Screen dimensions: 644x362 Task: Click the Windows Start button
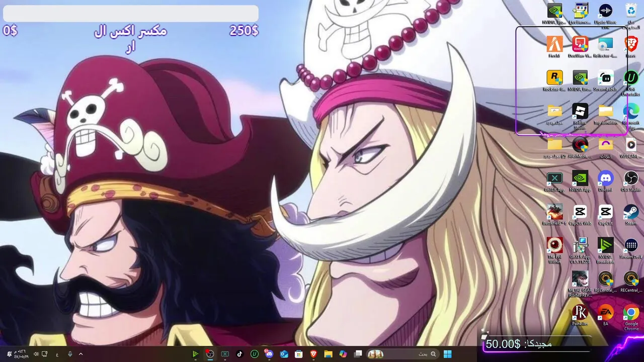[x=447, y=354]
